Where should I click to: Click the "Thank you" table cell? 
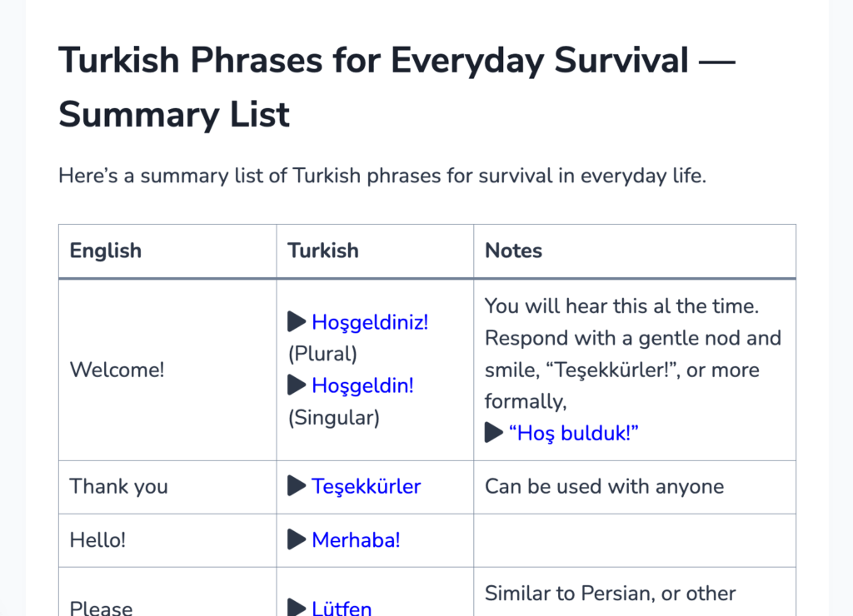click(118, 486)
